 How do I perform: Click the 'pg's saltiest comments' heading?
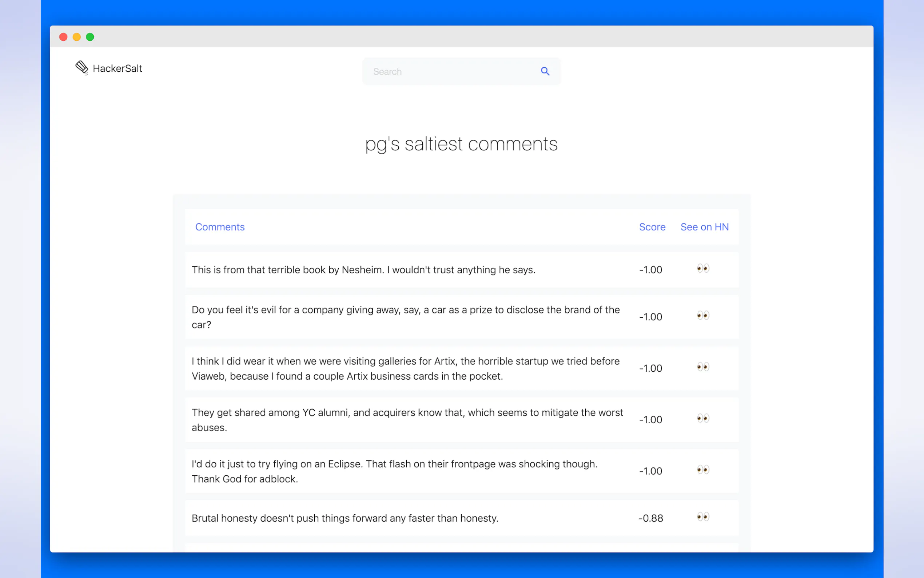461,144
